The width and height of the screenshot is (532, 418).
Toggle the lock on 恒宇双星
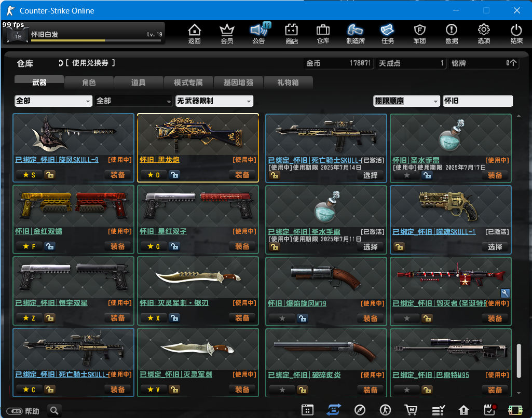(50, 318)
